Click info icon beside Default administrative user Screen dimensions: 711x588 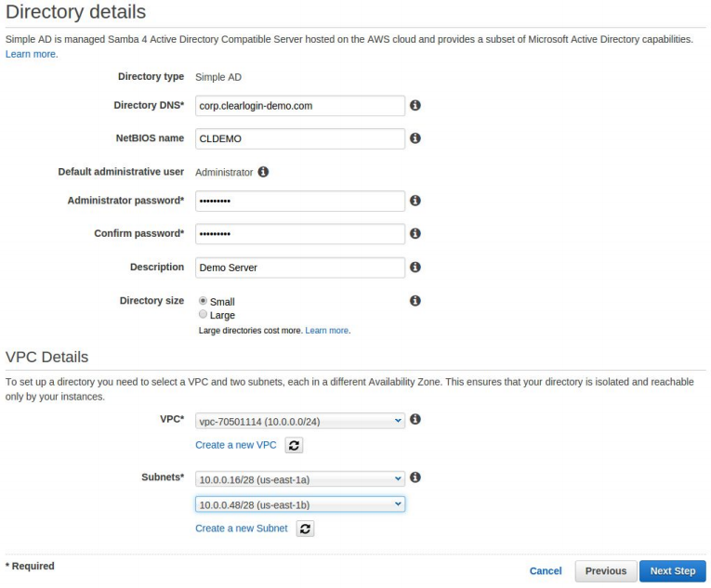[x=263, y=172]
